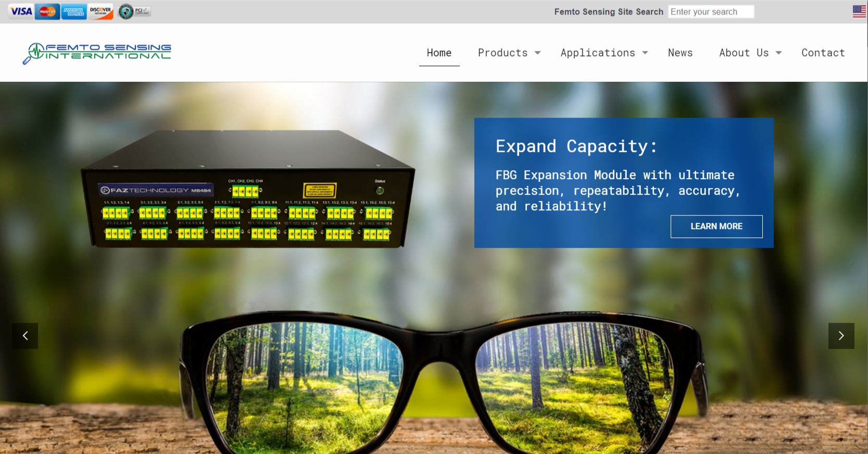Advance to the next carousel slide
The height and width of the screenshot is (454, 868).
point(841,336)
